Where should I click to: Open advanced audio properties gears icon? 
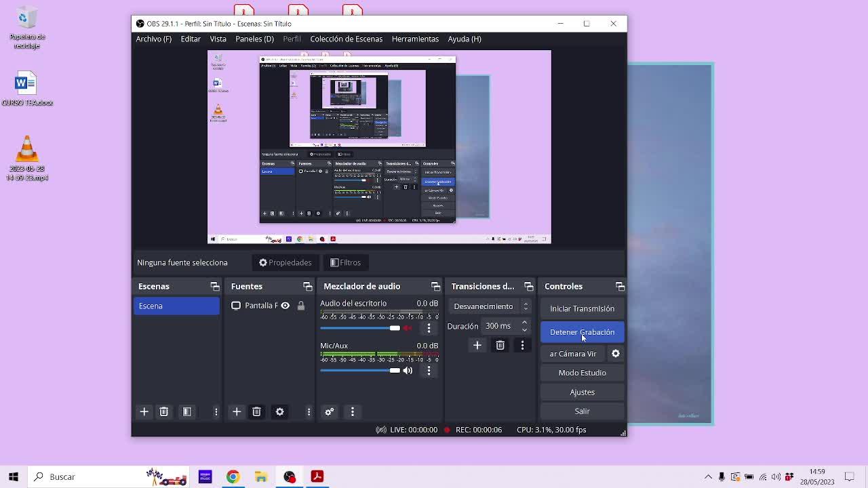[x=330, y=411]
